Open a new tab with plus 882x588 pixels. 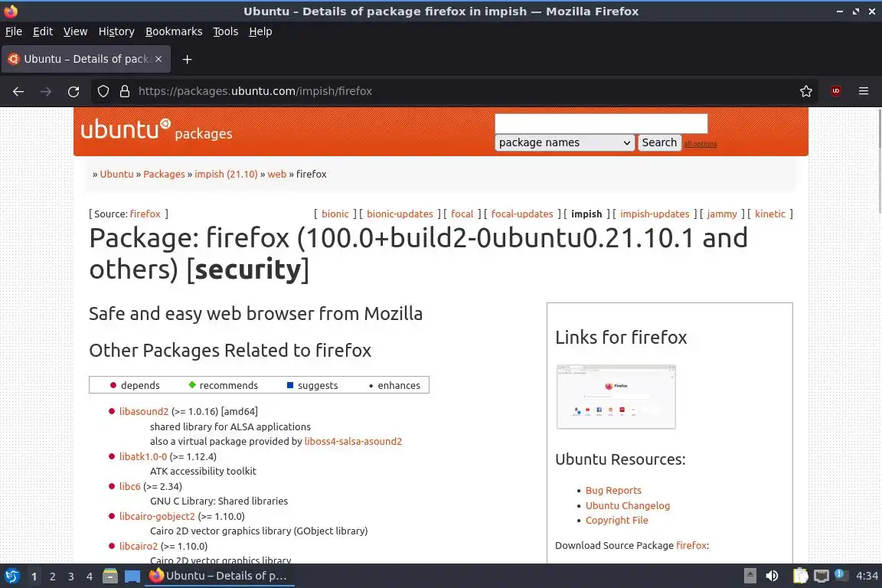click(188, 59)
